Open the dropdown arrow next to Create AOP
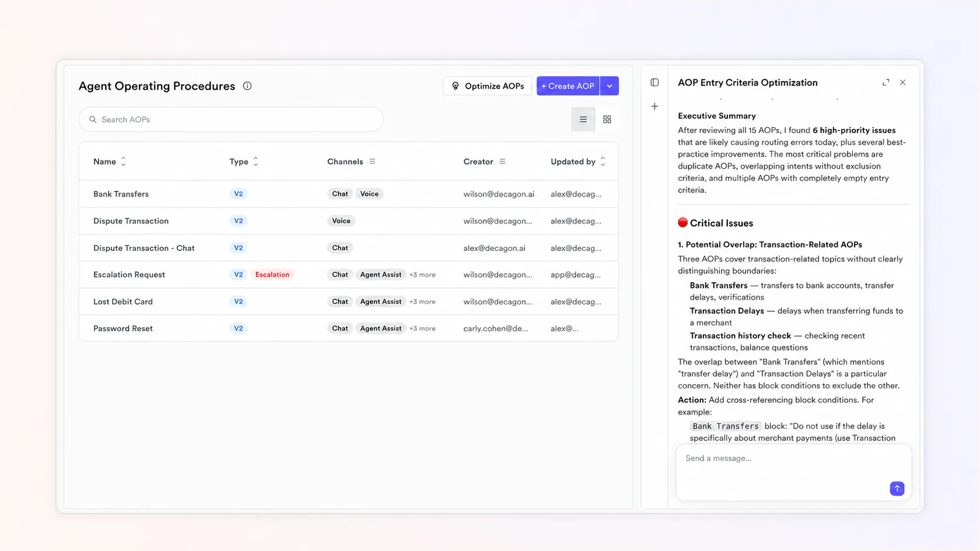Viewport: 980px width, 551px height. click(x=610, y=86)
